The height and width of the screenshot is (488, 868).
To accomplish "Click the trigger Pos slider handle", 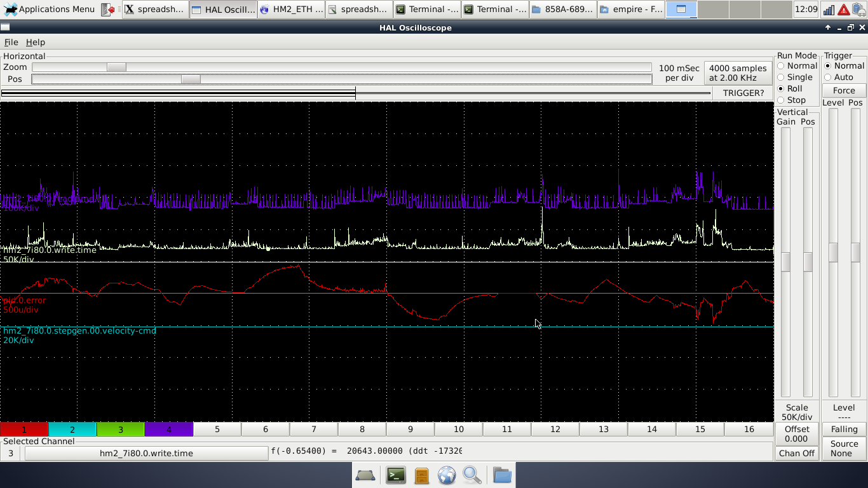I will point(855,252).
